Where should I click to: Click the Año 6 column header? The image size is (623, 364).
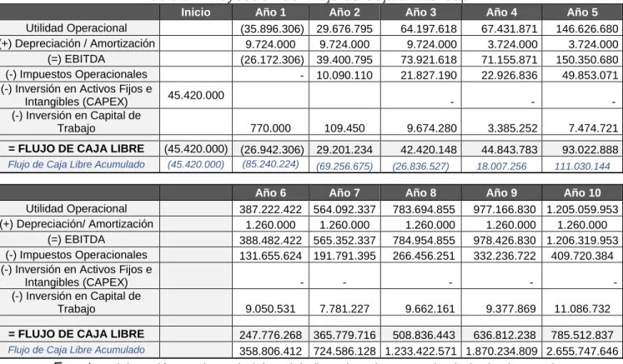[x=270, y=193]
